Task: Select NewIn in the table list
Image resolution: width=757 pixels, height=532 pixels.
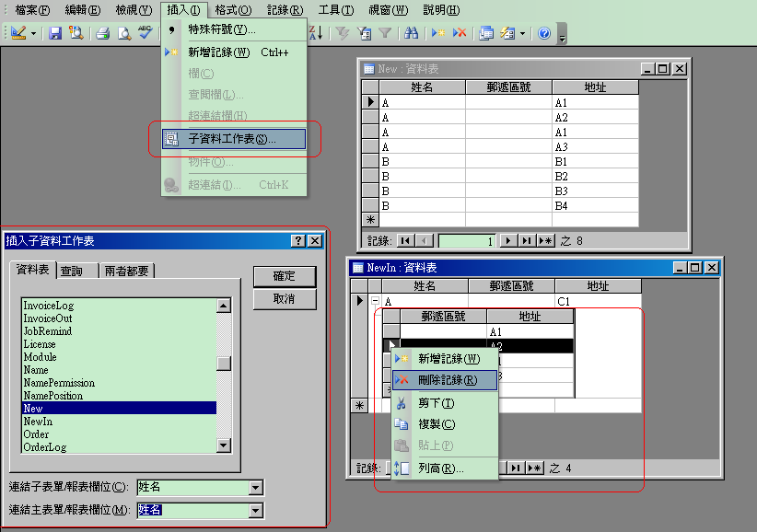Action: (119, 422)
